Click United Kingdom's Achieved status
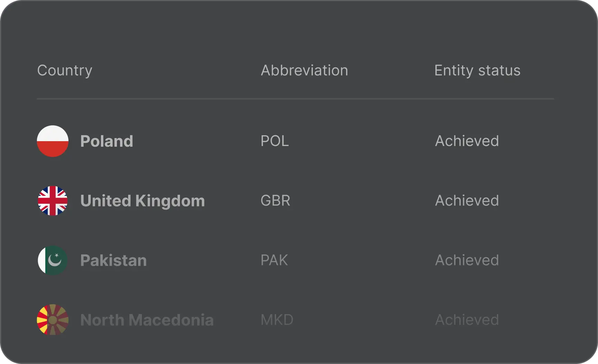Screen dimensions: 598x364 click(x=467, y=201)
